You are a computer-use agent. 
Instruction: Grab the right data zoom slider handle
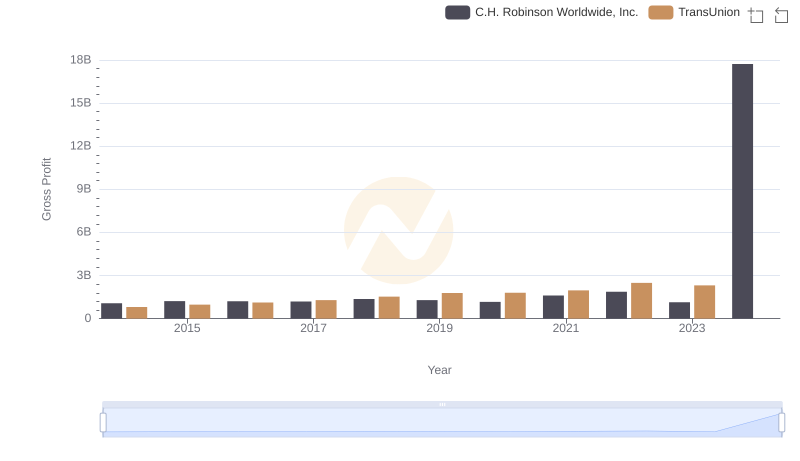point(782,423)
